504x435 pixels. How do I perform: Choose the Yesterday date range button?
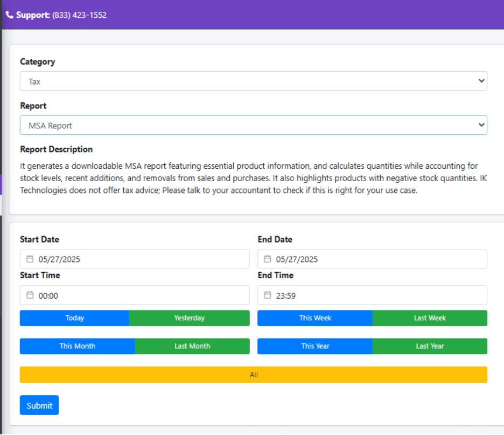tap(190, 318)
